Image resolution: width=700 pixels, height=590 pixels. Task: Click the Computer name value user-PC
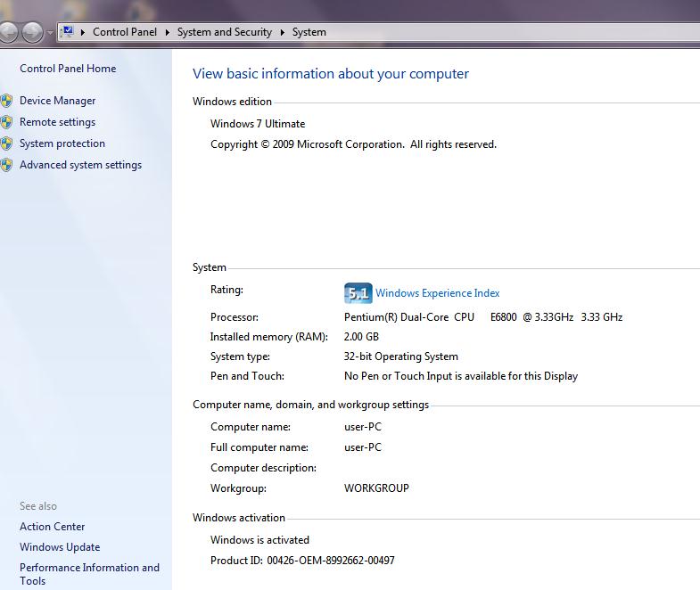[363, 427]
